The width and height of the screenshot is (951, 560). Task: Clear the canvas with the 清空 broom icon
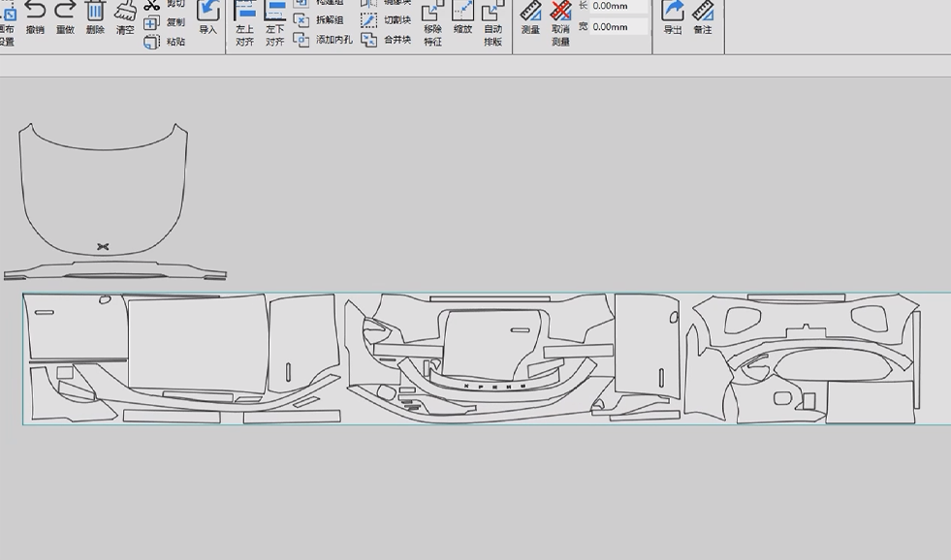pos(125,12)
